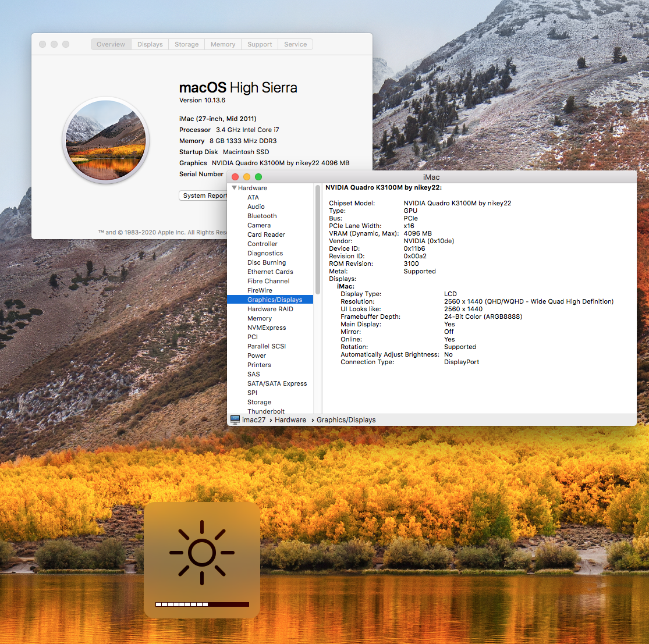Select Storage in System Report sidebar
649x644 pixels.
pyautogui.click(x=259, y=402)
